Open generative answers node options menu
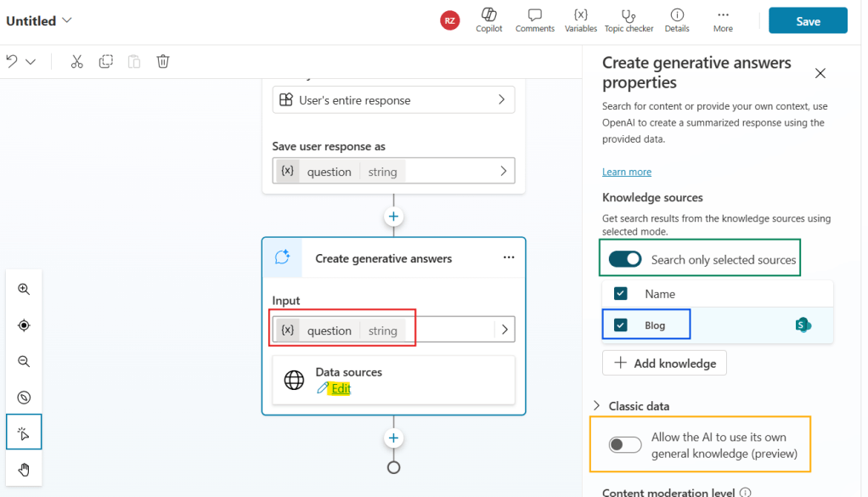The height and width of the screenshot is (497, 868). pyautogui.click(x=509, y=257)
